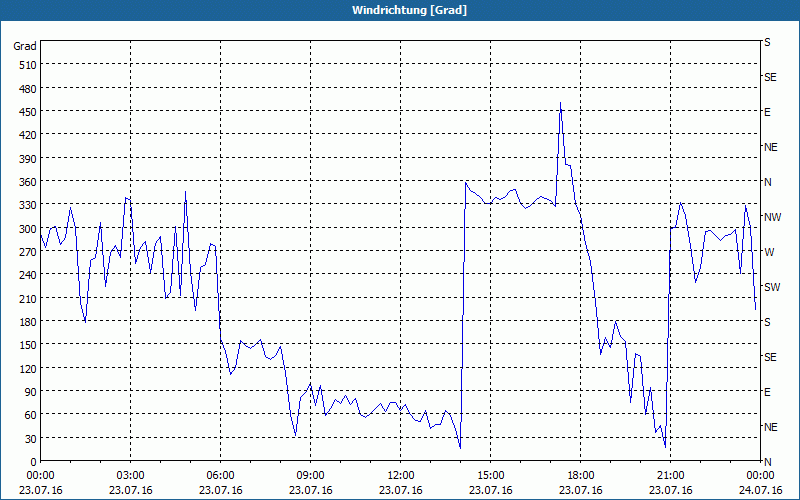This screenshot has width=800, height=500.
Task: Click the 240 y-axis value
Action: pyautogui.click(x=29, y=276)
